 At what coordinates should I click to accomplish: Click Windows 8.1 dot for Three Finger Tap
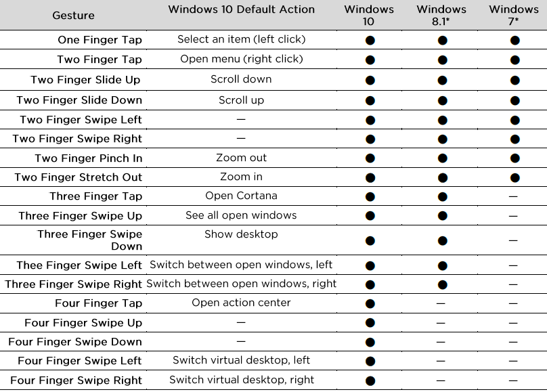[x=442, y=196]
